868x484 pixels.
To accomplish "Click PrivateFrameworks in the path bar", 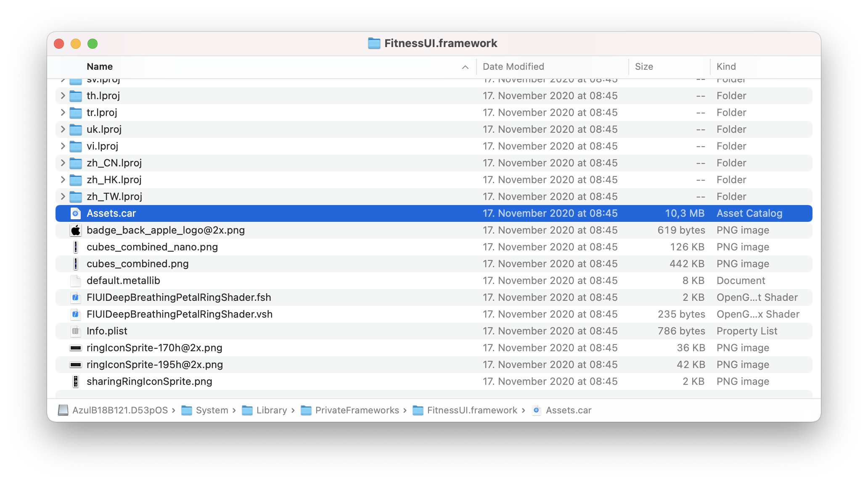I will (x=357, y=410).
